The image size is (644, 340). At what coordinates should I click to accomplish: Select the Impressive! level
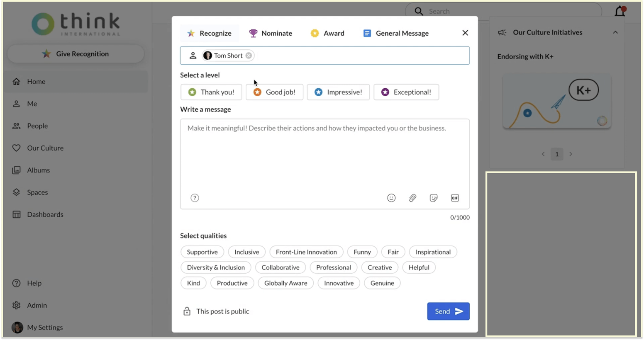[338, 92]
